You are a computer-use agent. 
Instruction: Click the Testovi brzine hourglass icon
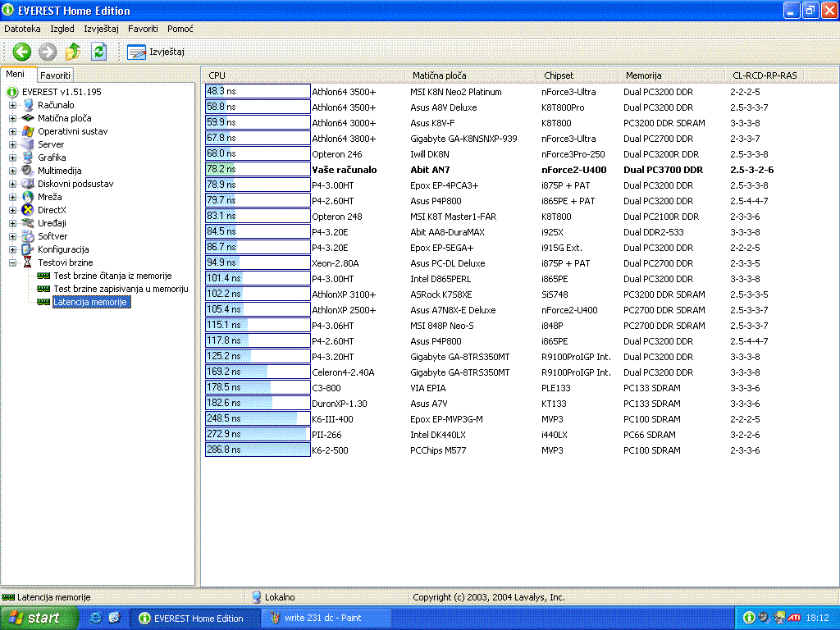[29, 262]
